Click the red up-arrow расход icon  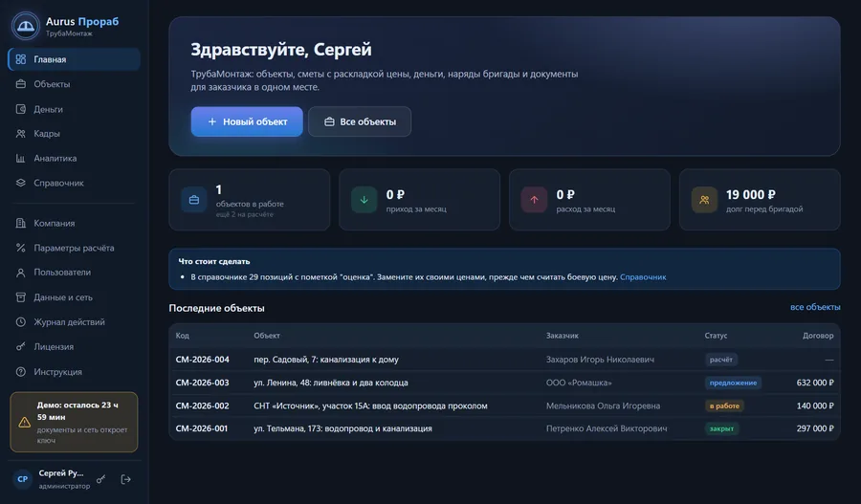point(534,200)
